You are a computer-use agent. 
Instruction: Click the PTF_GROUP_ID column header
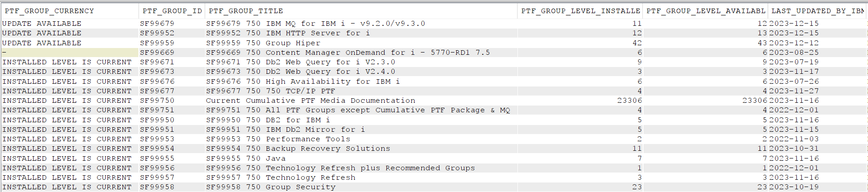(x=172, y=11)
